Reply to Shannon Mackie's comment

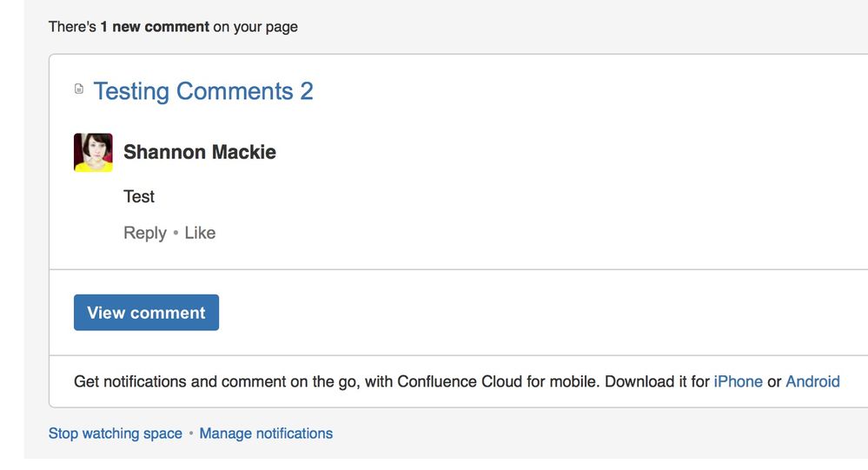click(x=145, y=233)
